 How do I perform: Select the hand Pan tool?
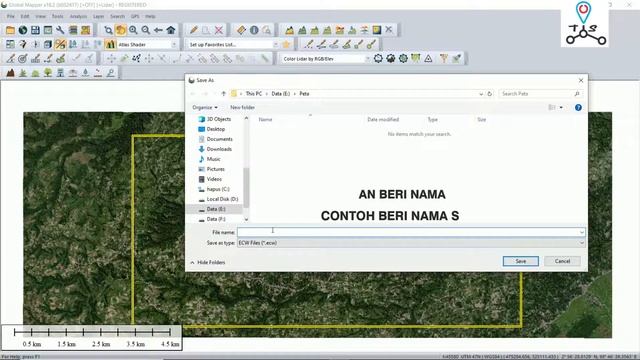[121, 30]
